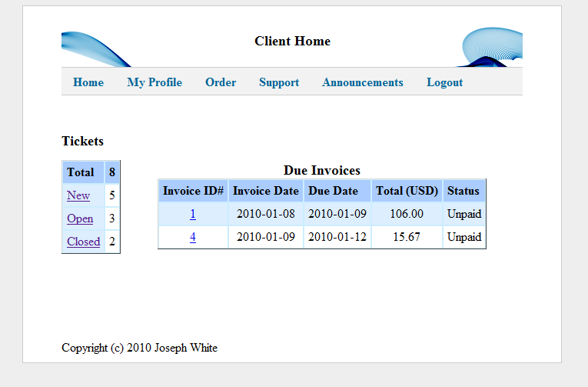588x387 pixels.
Task: Click the Total (USD) column header
Action: pos(407,191)
